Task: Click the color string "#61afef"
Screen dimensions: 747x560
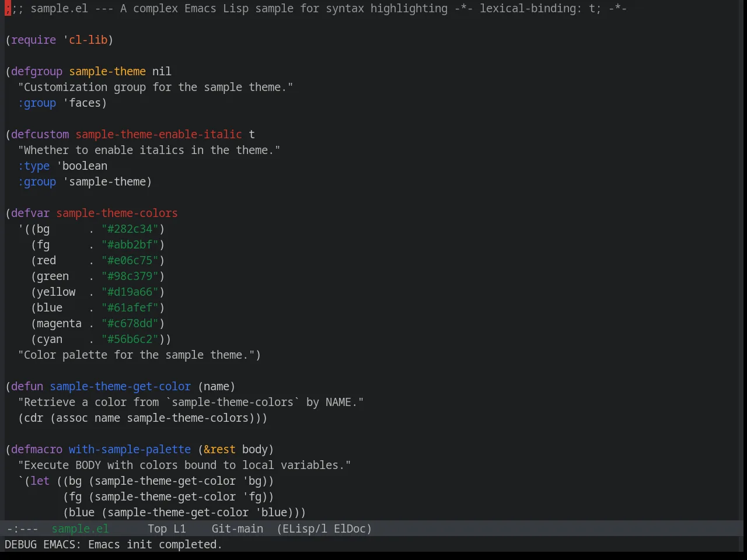Action: click(x=130, y=307)
